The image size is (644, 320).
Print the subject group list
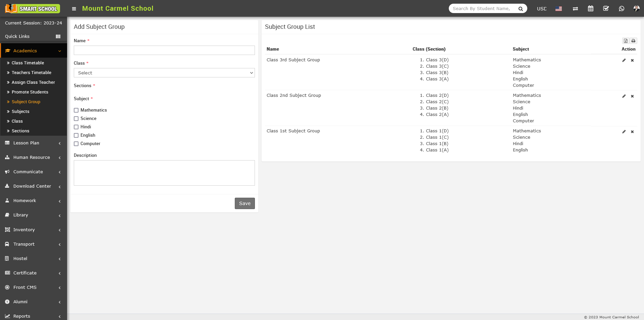[x=633, y=41]
